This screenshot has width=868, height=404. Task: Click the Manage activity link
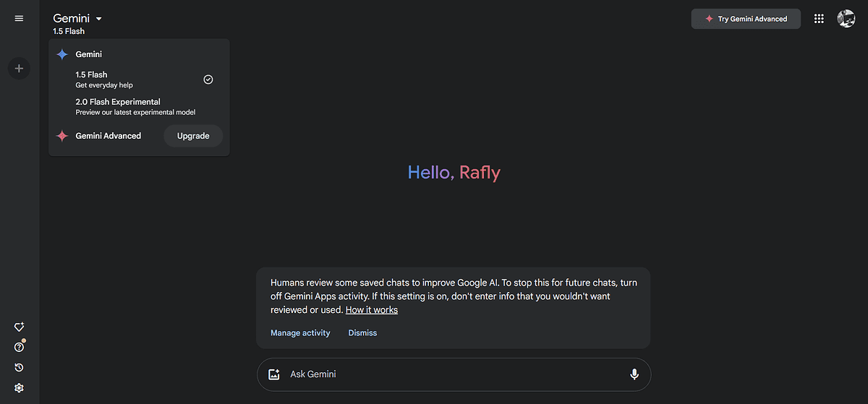pyautogui.click(x=300, y=333)
